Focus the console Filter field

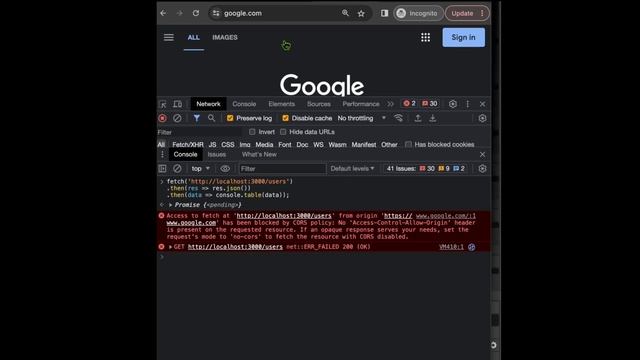[282, 169]
